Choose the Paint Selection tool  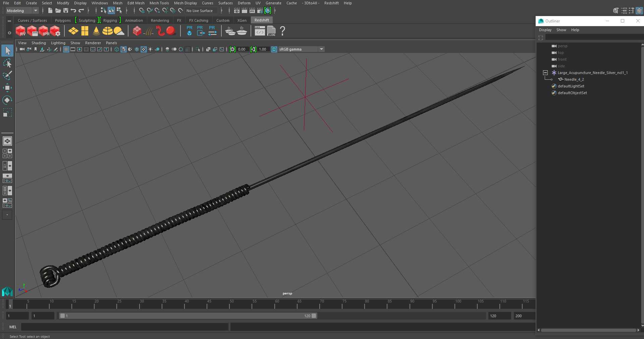click(x=7, y=75)
